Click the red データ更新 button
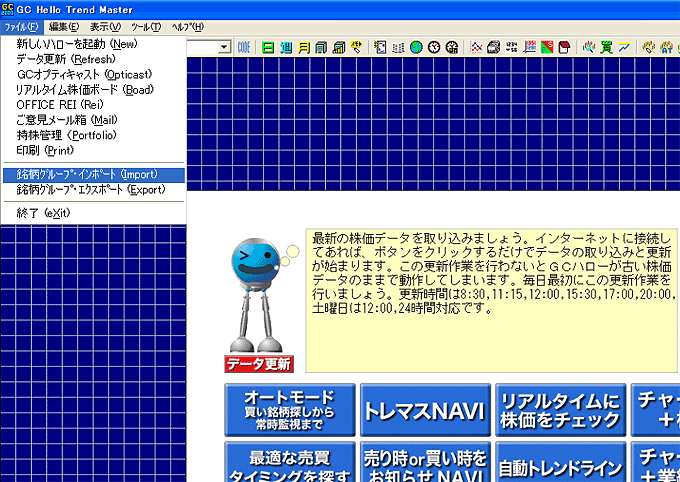Image resolution: width=680 pixels, height=482 pixels. pos(259,364)
